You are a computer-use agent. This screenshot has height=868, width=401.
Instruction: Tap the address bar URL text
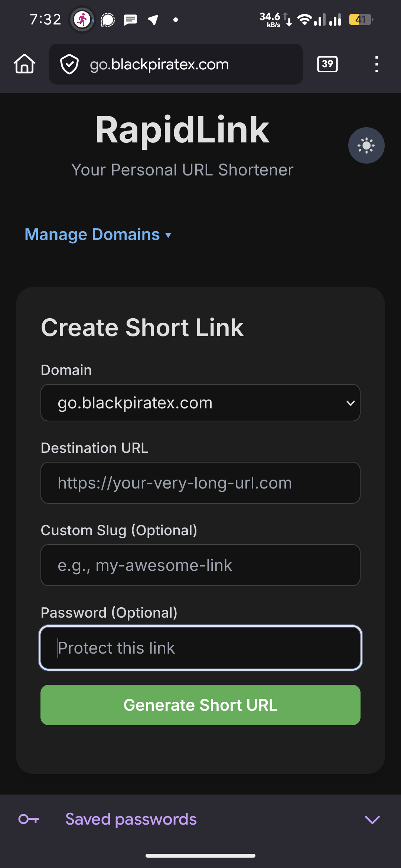(159, 65)
